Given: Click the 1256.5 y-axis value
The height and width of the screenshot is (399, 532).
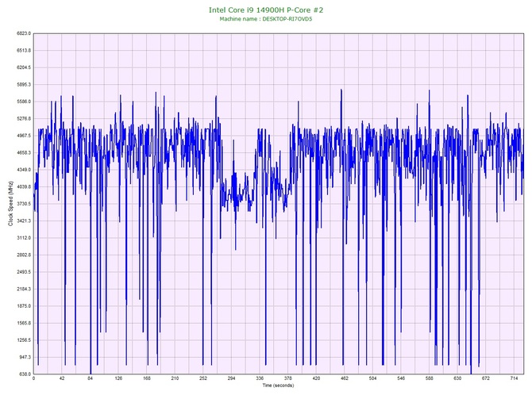Looking at the screenshot, I should 24,340.
